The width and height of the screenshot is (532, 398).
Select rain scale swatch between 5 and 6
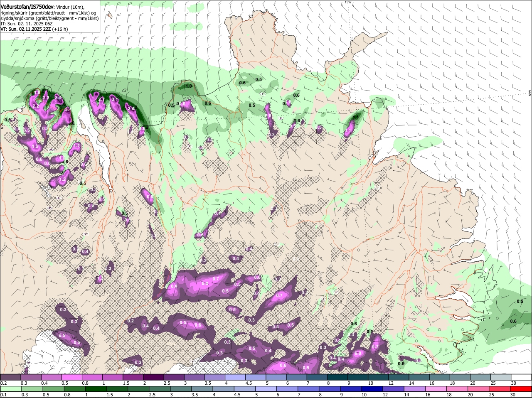click(267, 389)
